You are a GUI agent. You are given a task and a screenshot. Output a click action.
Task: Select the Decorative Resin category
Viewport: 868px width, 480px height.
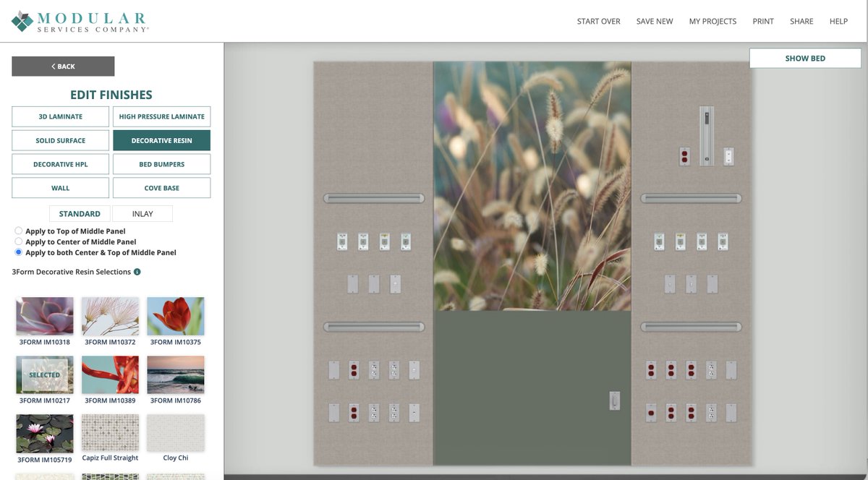162,140
